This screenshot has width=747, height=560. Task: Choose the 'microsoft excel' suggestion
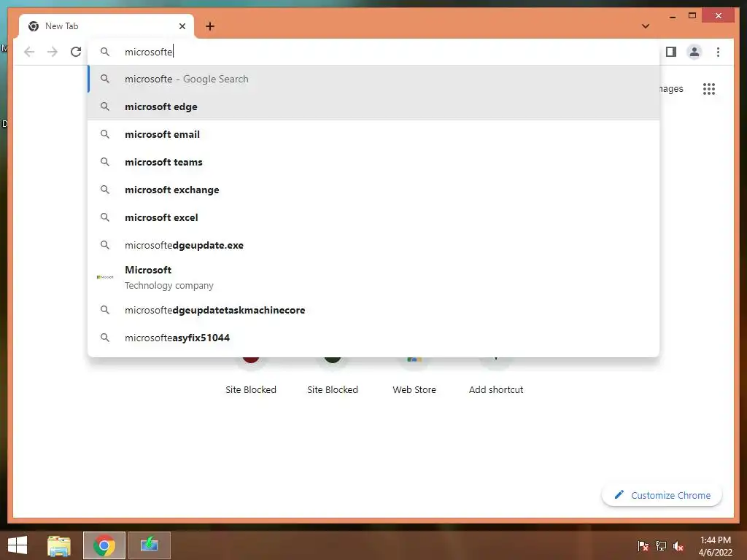373,217
